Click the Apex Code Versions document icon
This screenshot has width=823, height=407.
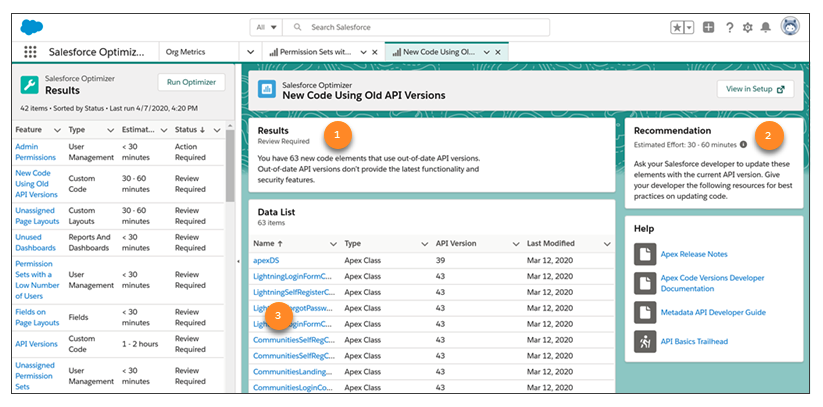coord(645,283)
